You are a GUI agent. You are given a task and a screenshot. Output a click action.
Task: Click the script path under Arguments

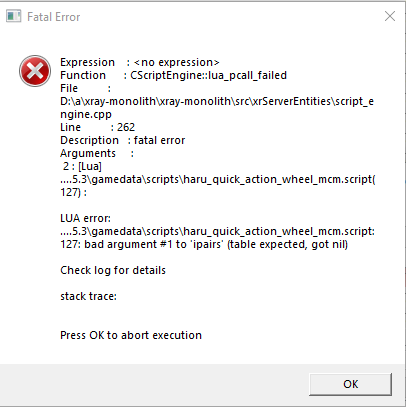pos(218,179)
